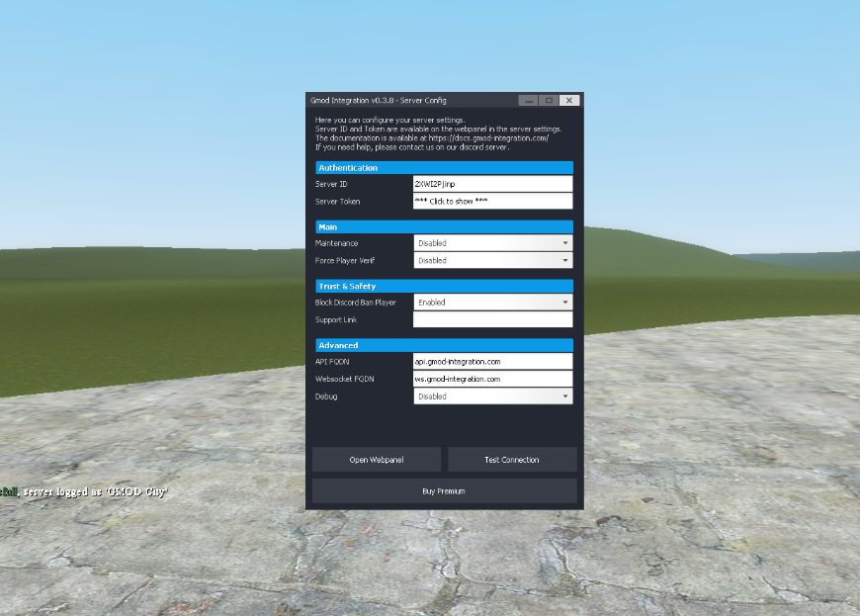Click the Buy Premium button
Image resolution: width=860 pixels, height=616 pixels.
click(x=444, y=490)
